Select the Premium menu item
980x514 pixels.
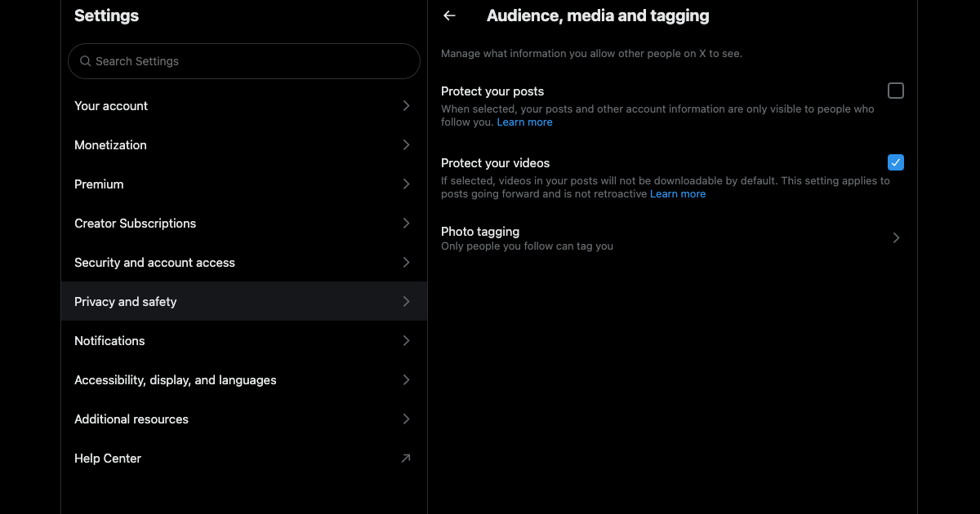[x=244, y=184]
